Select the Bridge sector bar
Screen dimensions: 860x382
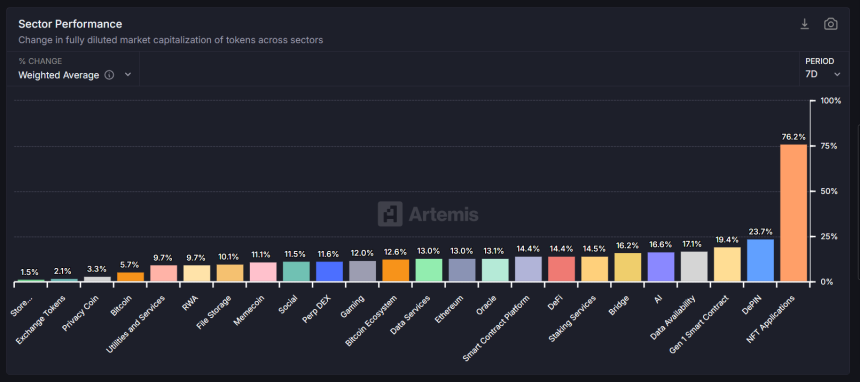tap(627, 267)
